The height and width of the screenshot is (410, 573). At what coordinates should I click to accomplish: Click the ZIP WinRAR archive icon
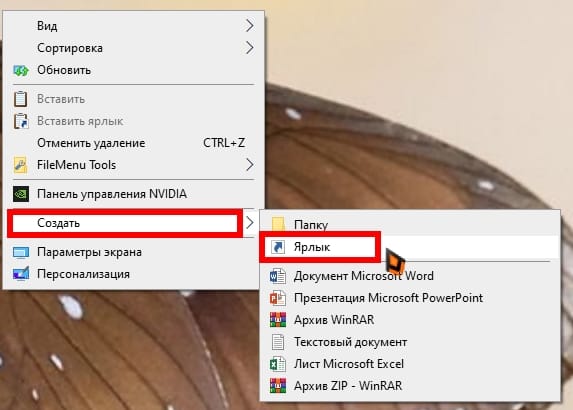[x=278, y=386]
